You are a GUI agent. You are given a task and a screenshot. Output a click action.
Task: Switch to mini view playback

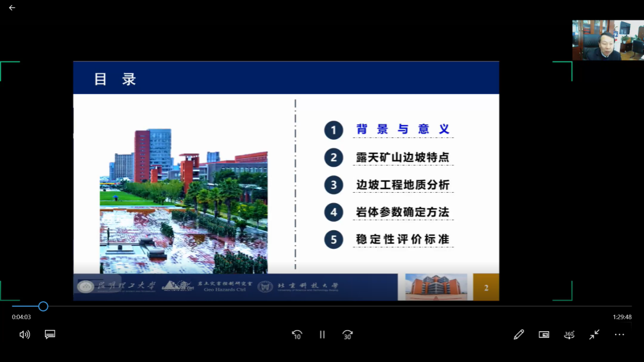click(544, 334)
